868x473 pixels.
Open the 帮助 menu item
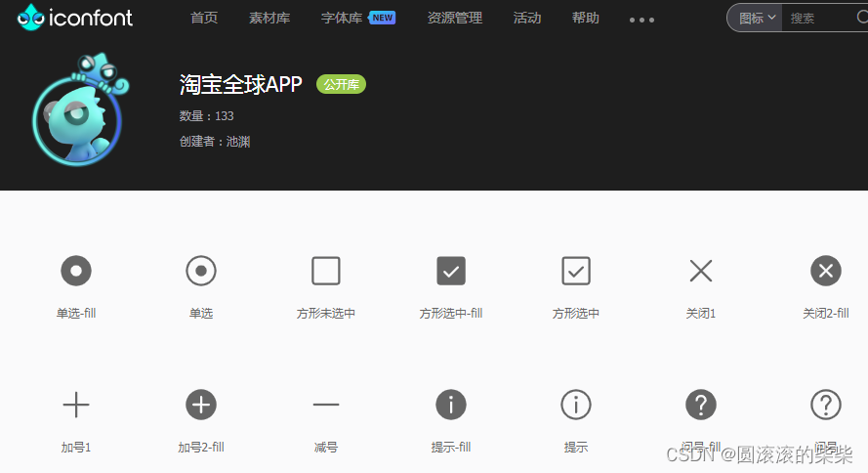[x=586, y=19]
